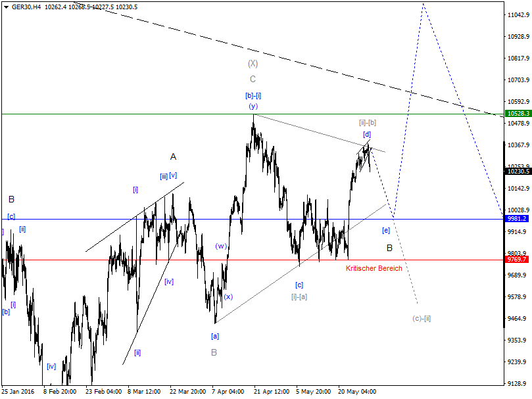532x399 pixels.
Task: Click the blue [a] wave label
Action: [214, 337]
